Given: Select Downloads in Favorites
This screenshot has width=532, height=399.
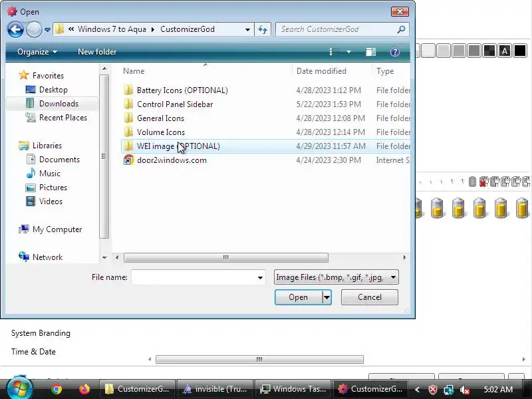Looking at the screenshot, I should coord(53,104).
